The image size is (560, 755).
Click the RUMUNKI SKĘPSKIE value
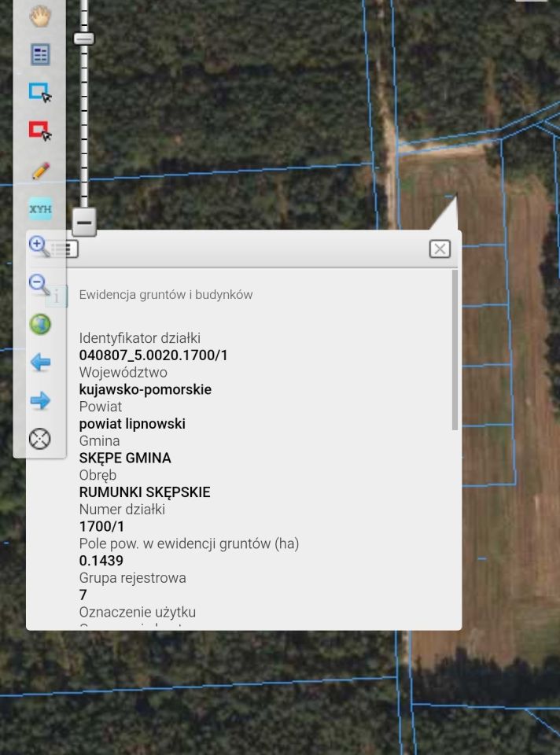point(145,492)
